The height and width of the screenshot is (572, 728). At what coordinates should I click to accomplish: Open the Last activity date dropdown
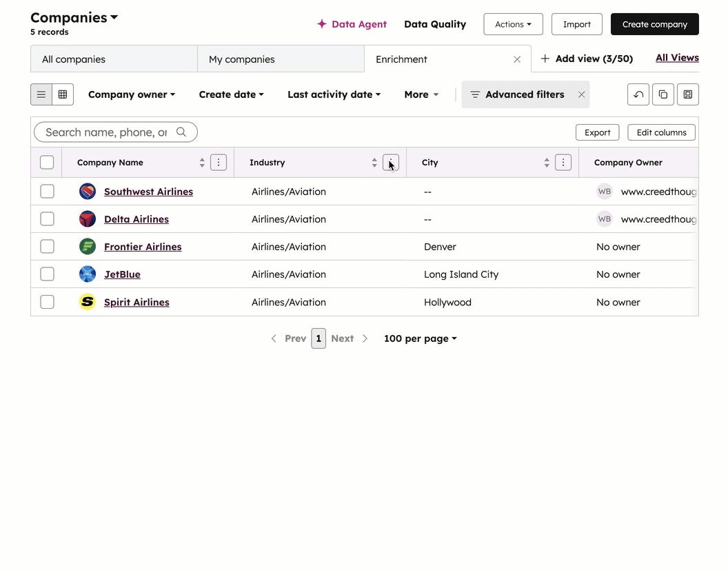click(334, 94)
